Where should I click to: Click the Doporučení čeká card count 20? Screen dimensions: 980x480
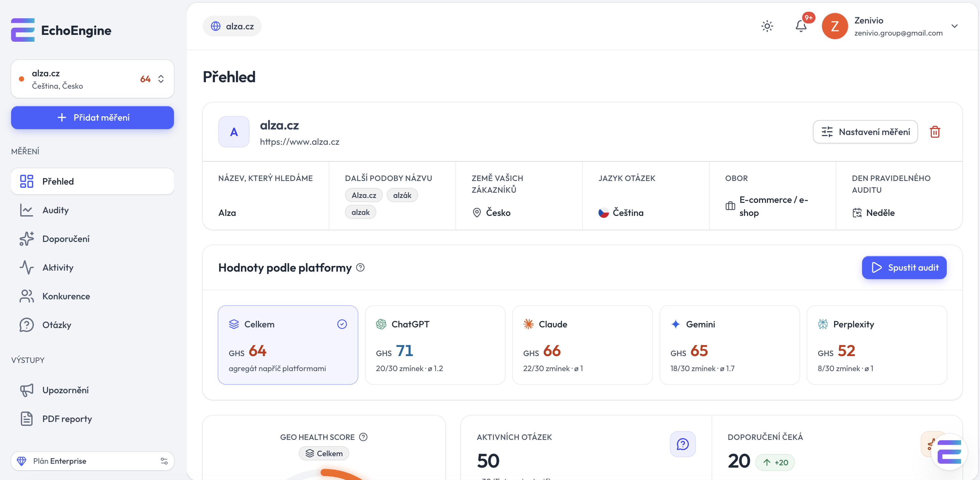point(739,461)
